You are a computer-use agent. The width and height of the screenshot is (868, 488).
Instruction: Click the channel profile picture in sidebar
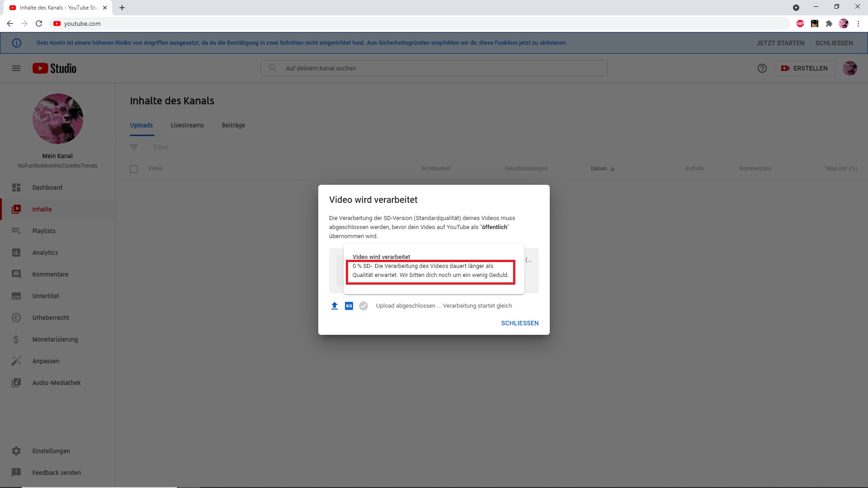[58, 119]
